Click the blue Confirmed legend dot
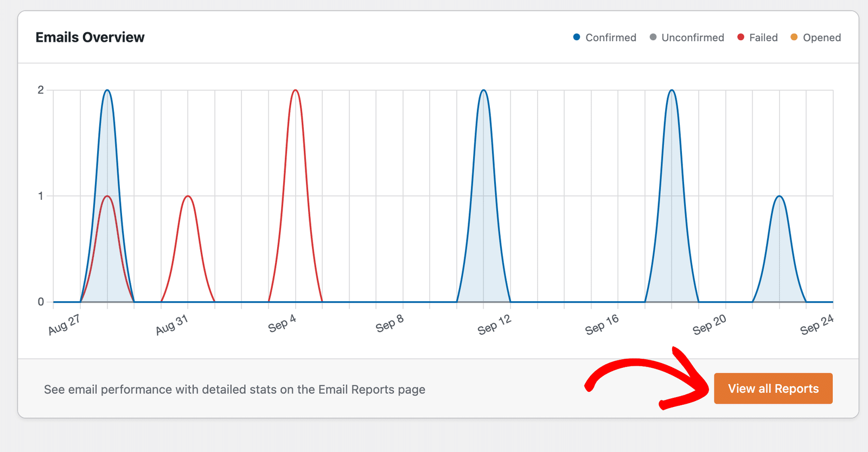The height and width of the screenshot is (452, 868). [577, 37]
